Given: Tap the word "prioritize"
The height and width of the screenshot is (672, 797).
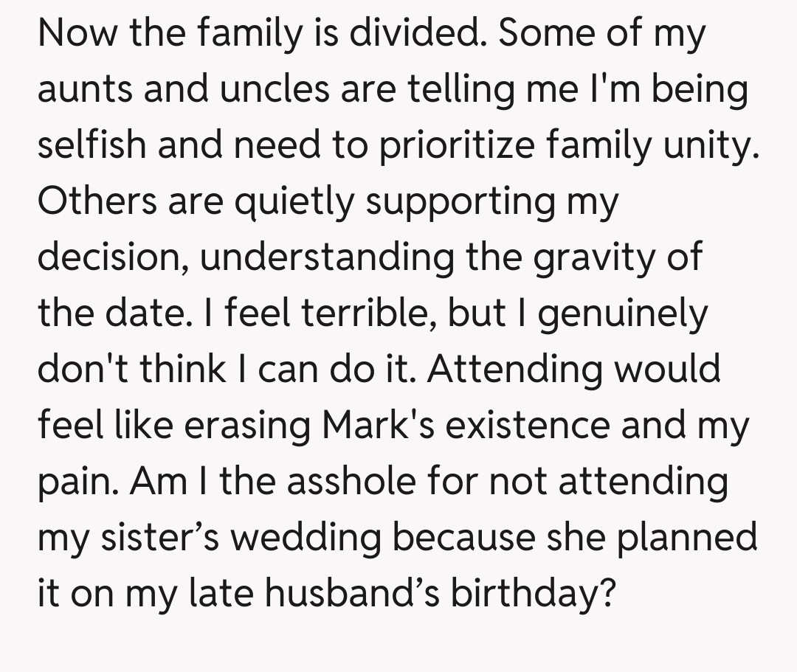Looking at the screenshot, I should 457,146.
